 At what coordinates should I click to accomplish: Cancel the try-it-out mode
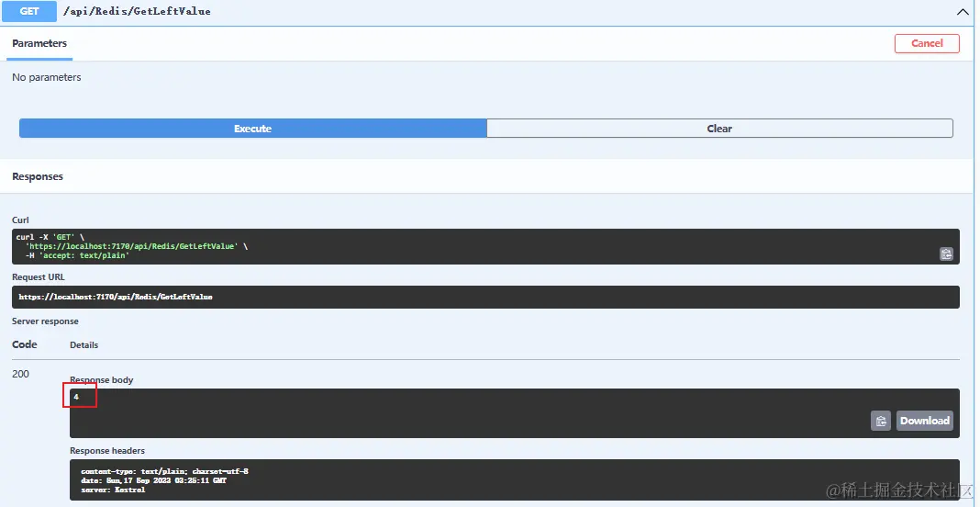point(927,43)
